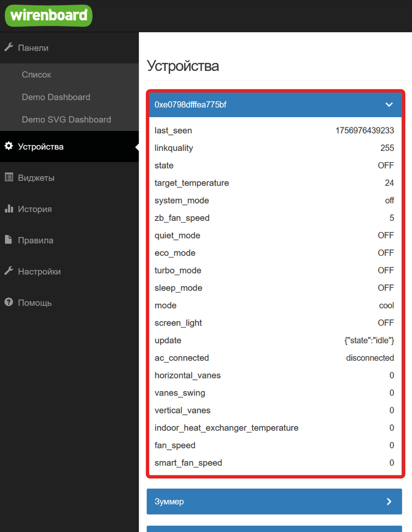Expand the Зуммер device panel chevron

click(389, 501)
